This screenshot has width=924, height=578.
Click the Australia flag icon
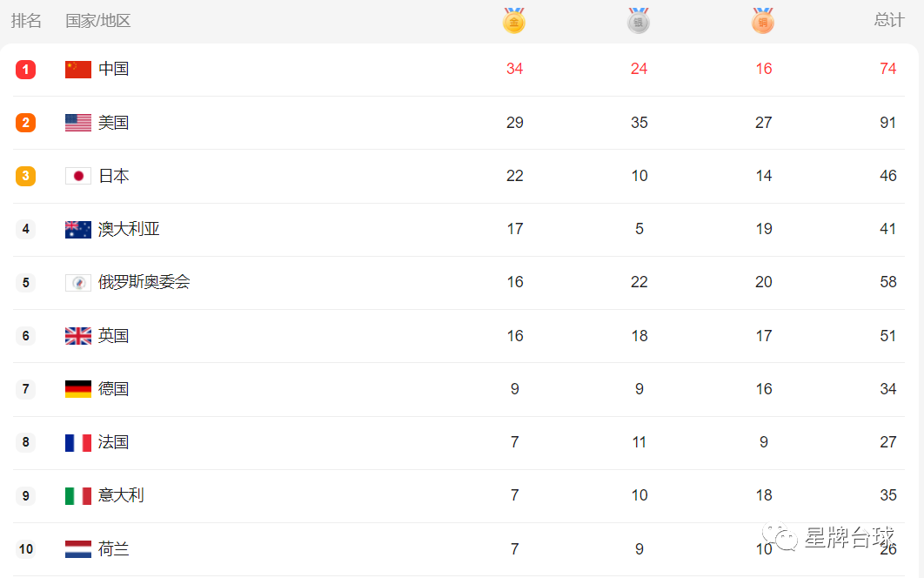tap(77, 230)
